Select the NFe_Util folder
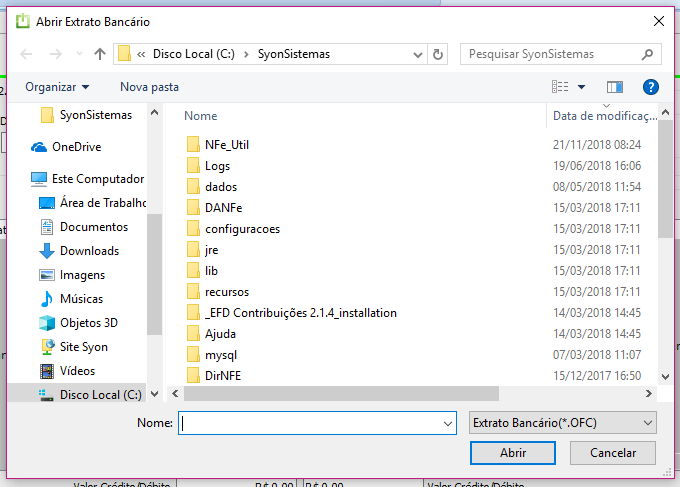680x487 pixels. (226, 145)
